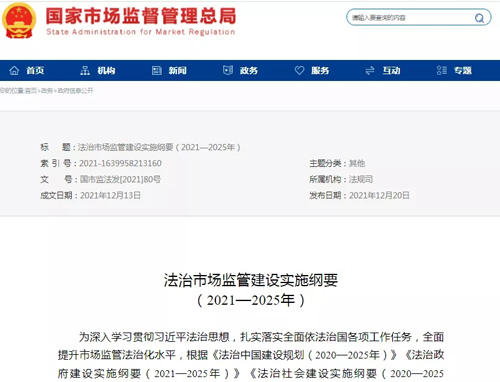This screenshot has height=382, width=500.
Task: Click the home icon beside 首页
Action: tap(14, 70)
